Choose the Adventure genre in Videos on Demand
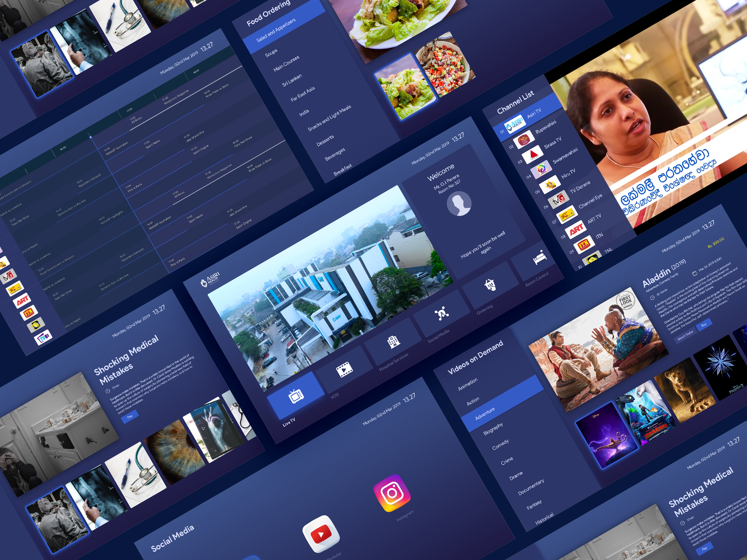 point(485,414)
